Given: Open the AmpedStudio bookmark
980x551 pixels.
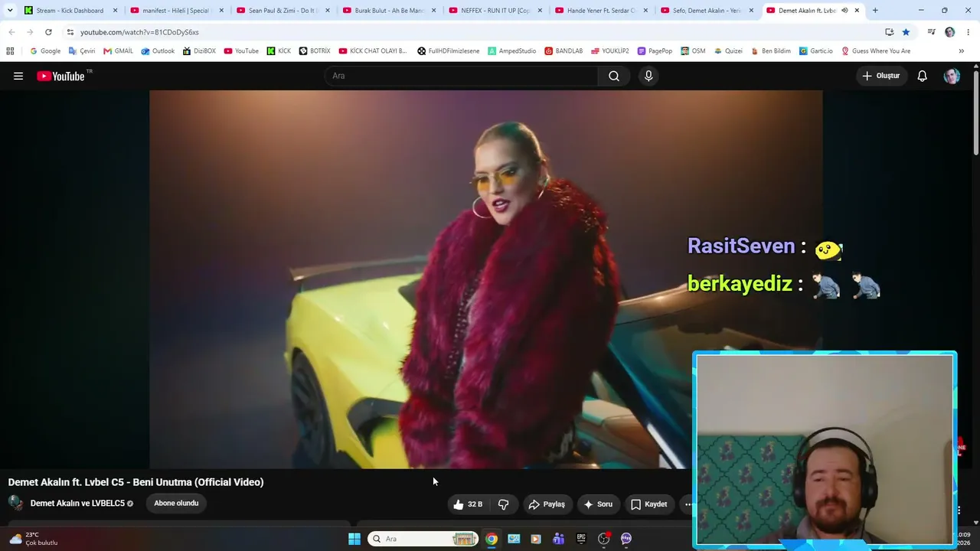Looking at the screenshot, I should tap(512, 51).
